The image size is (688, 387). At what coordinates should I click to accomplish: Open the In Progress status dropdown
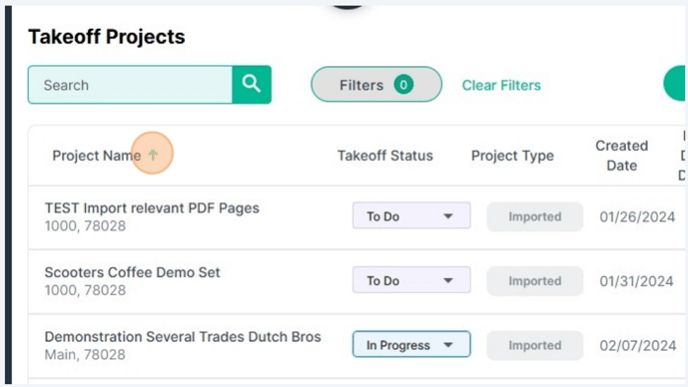[411, 344]
